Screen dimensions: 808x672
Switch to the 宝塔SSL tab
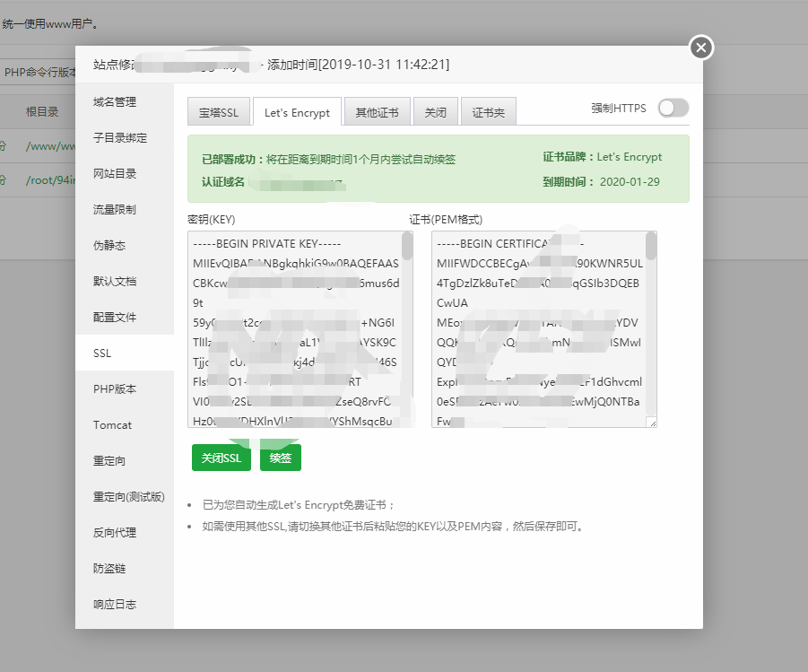pos(219,112)
